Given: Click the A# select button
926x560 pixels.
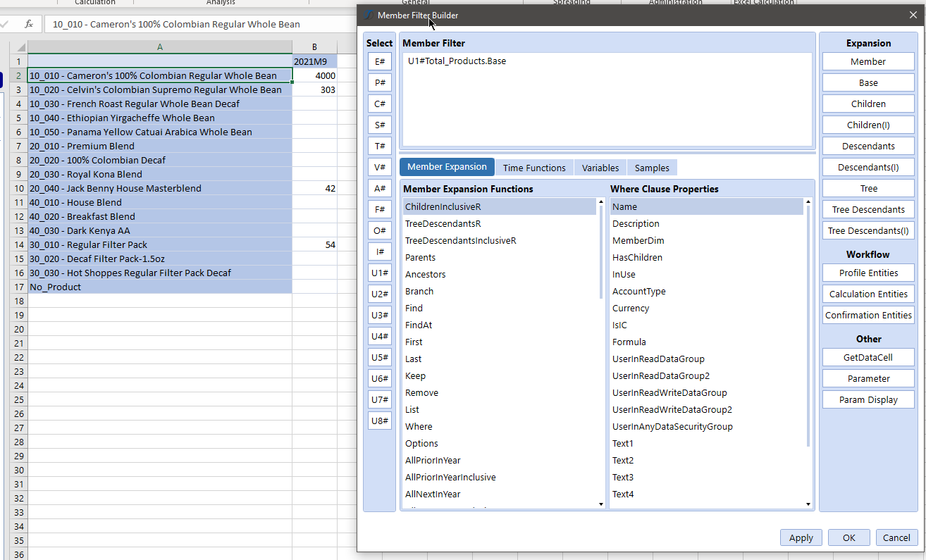Looking at the screenshot, I should click(x=380, y=188).
